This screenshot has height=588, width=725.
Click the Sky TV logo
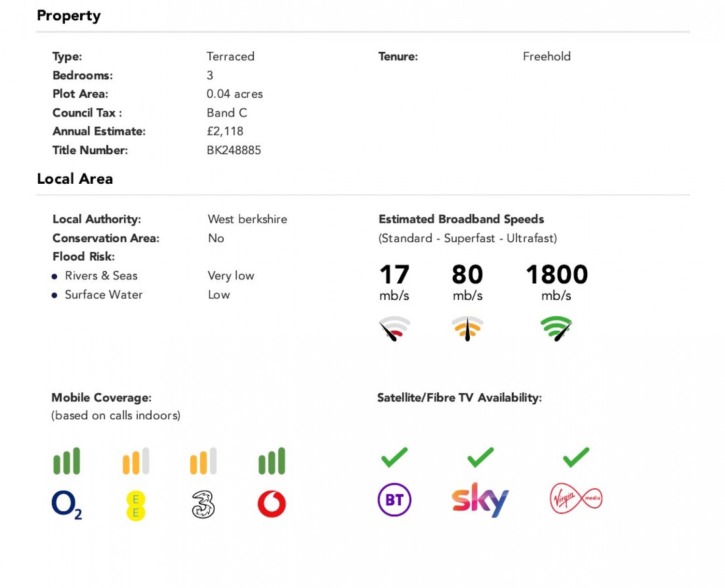click(480, 500)
